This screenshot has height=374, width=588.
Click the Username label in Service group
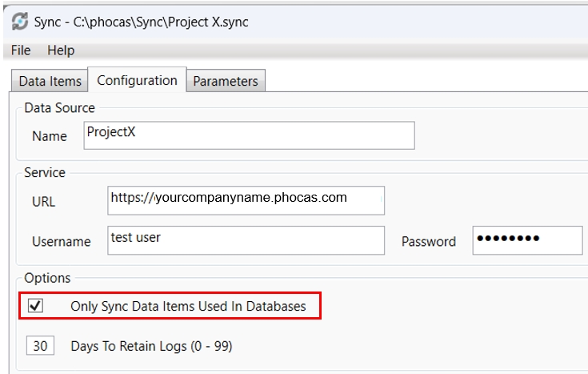(62, 241)
